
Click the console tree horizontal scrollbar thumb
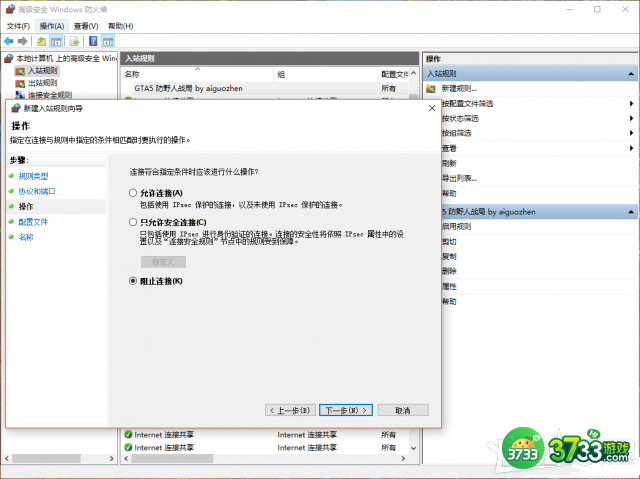point(46,459)
